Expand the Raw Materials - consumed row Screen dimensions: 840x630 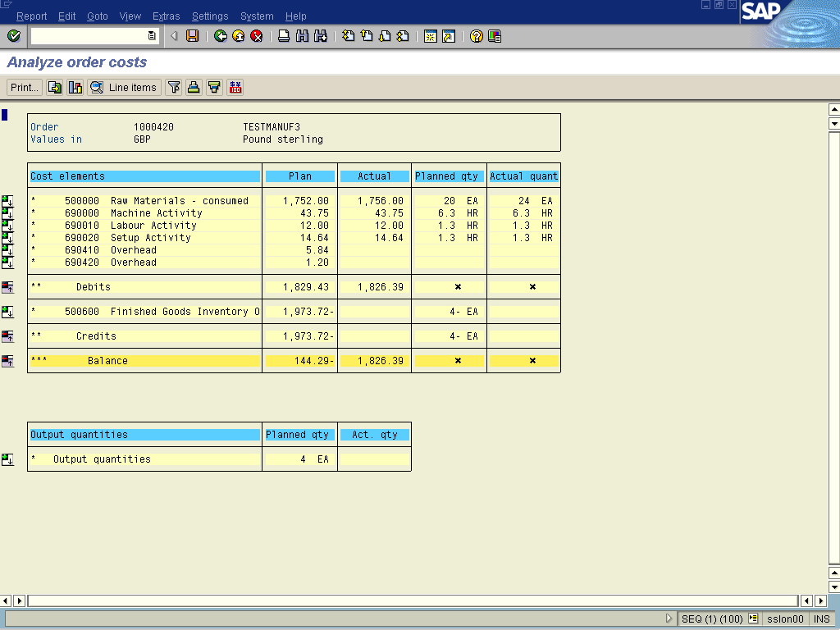(7, 201)
